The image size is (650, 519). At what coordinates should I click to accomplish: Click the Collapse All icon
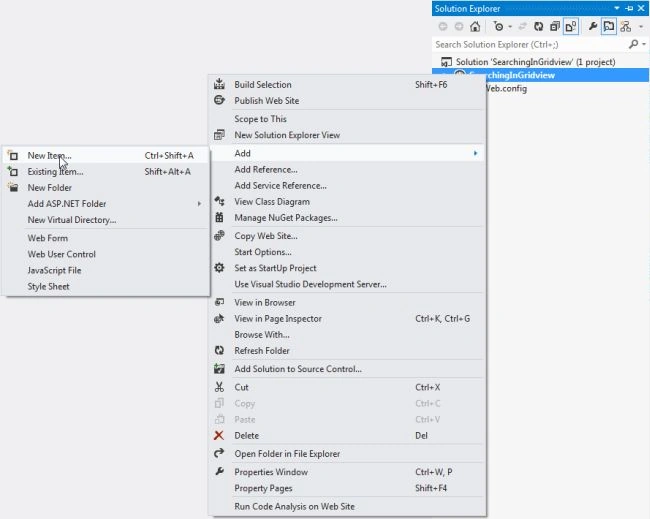click(555, 27)
